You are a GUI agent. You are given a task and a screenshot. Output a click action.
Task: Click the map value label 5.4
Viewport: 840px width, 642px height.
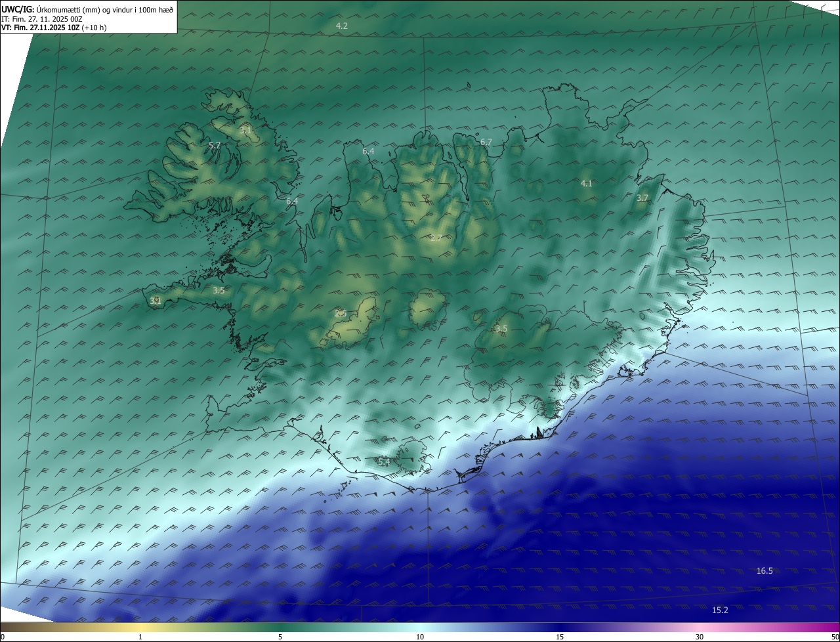[x=384, y=461]
